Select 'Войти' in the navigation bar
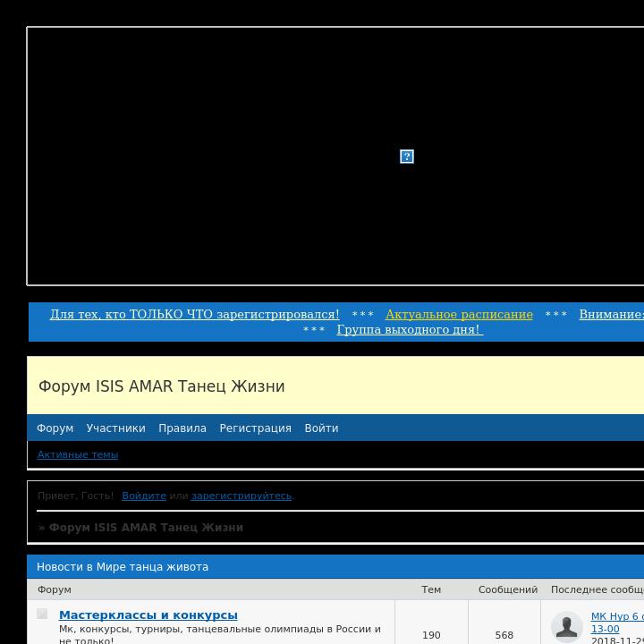644x644 pixels. [322, 428]
